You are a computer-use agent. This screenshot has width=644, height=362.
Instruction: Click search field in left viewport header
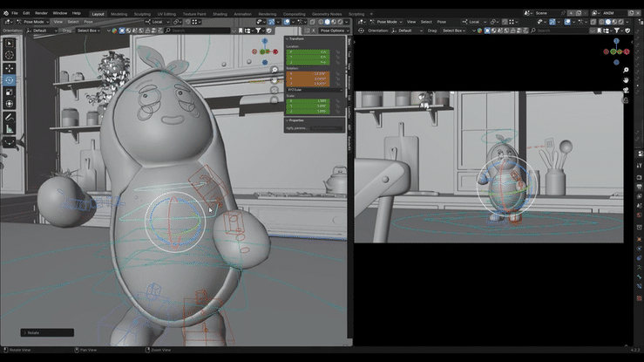pos(198,31)
